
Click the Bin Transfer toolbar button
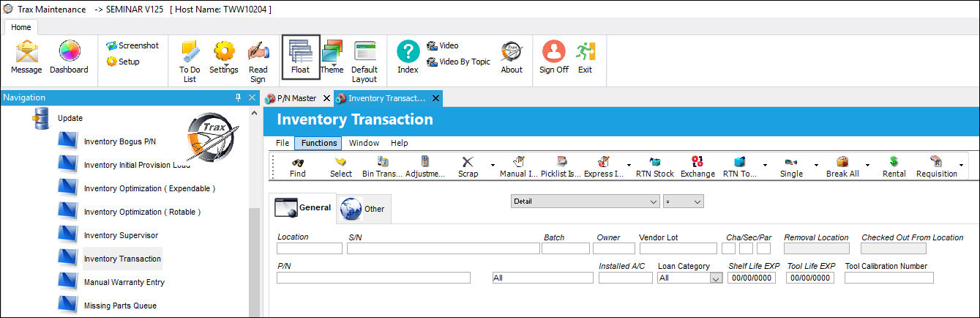382,168
